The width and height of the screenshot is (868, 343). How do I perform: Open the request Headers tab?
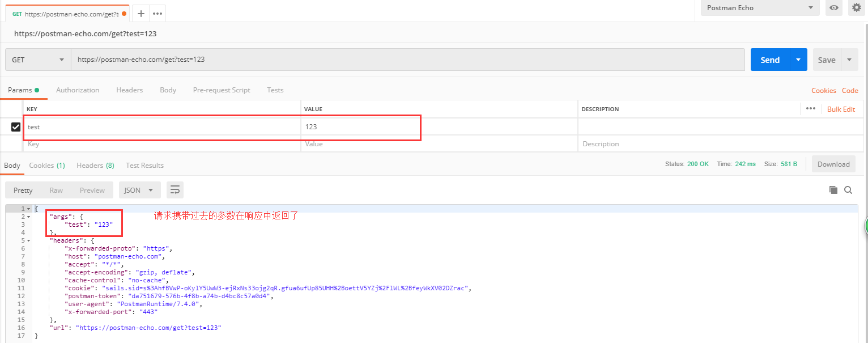click(129, 90)
